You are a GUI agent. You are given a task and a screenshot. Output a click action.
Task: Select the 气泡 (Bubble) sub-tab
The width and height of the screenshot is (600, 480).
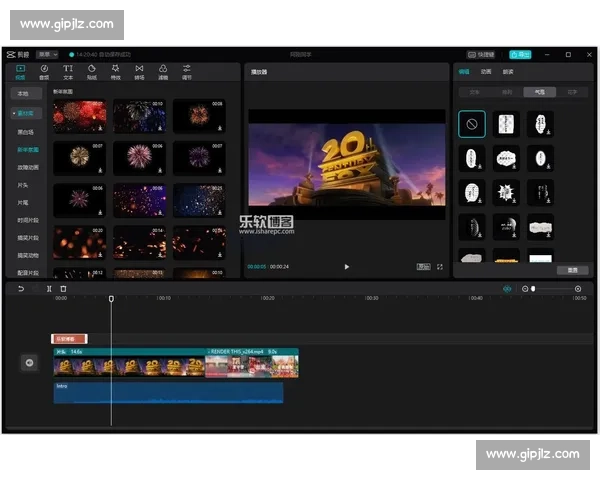point(540,91)
